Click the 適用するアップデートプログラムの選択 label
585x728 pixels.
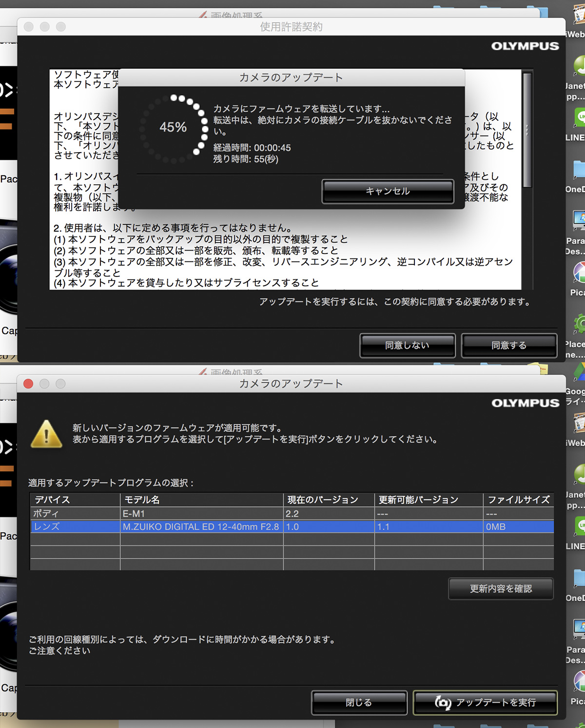(x=111, y=483)
